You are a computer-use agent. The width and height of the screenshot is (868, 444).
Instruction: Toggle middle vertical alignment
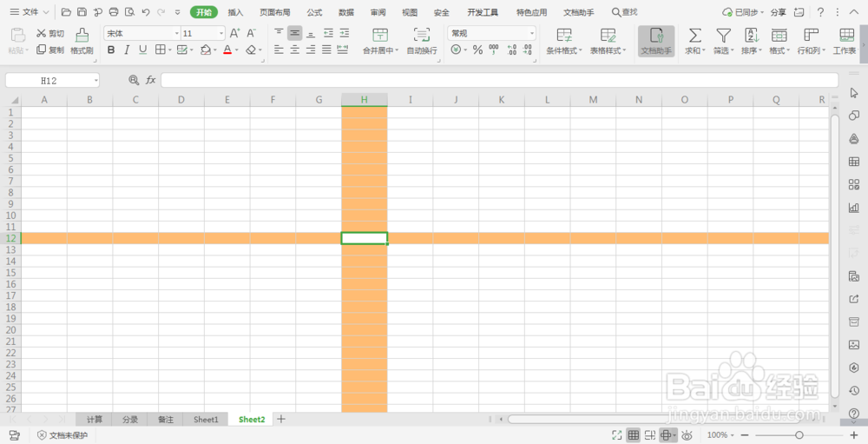[x=294, y=33]
